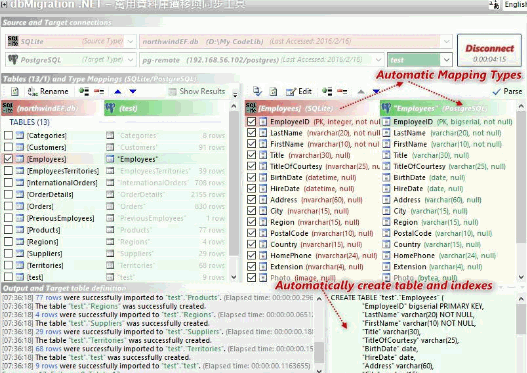Click move up arrow in tables toolbar
This screenshot has height=373, width=527.
118,91
